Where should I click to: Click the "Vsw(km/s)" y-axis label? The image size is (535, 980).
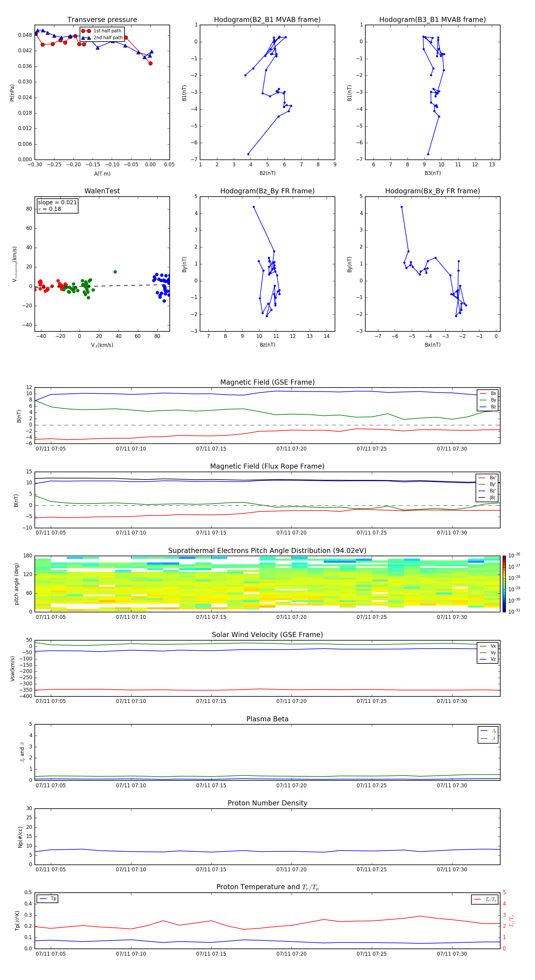coord(12,668)
